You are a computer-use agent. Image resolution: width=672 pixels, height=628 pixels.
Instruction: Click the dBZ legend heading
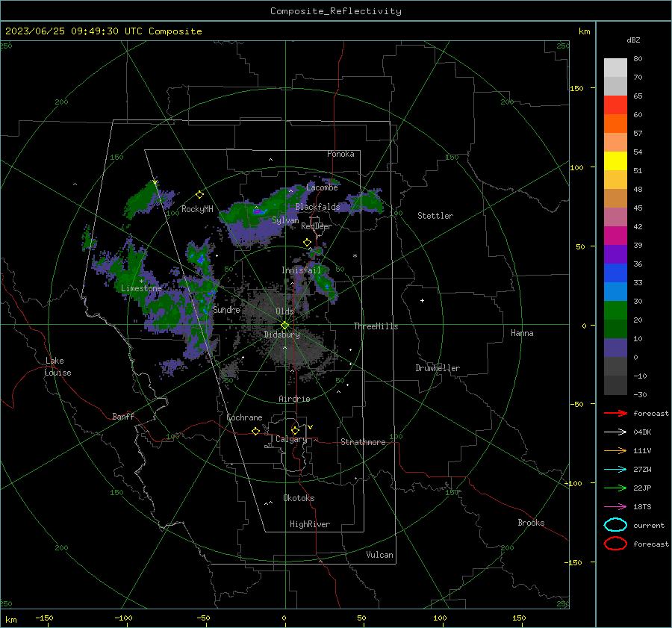tap(633, 40)
